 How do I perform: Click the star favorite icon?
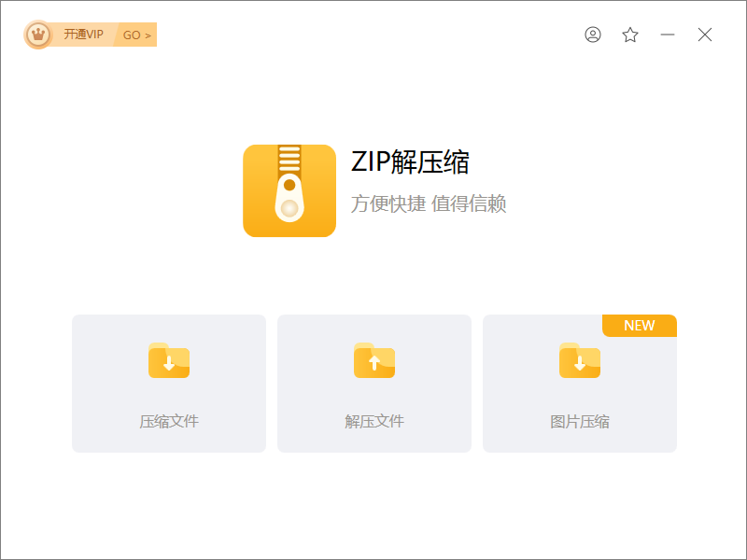pyautogui.click(x=629, y=35)
